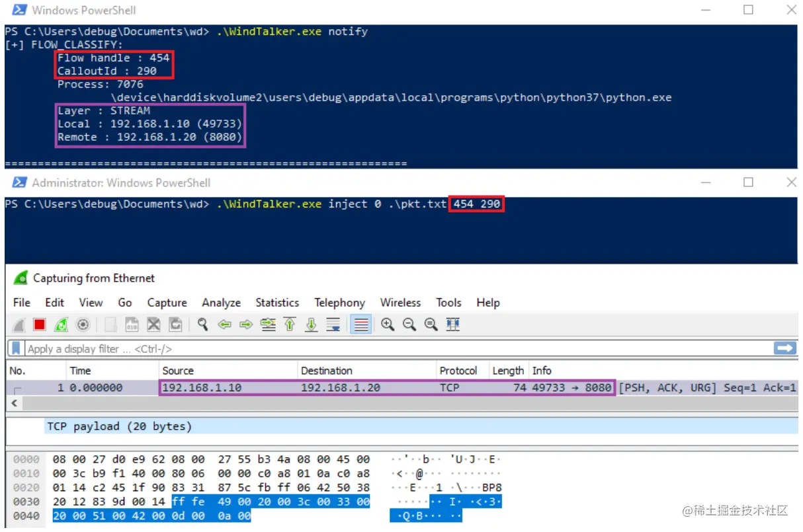Open capture options gear icon
The height and width of the screenshot is (532, 803).
83,324
